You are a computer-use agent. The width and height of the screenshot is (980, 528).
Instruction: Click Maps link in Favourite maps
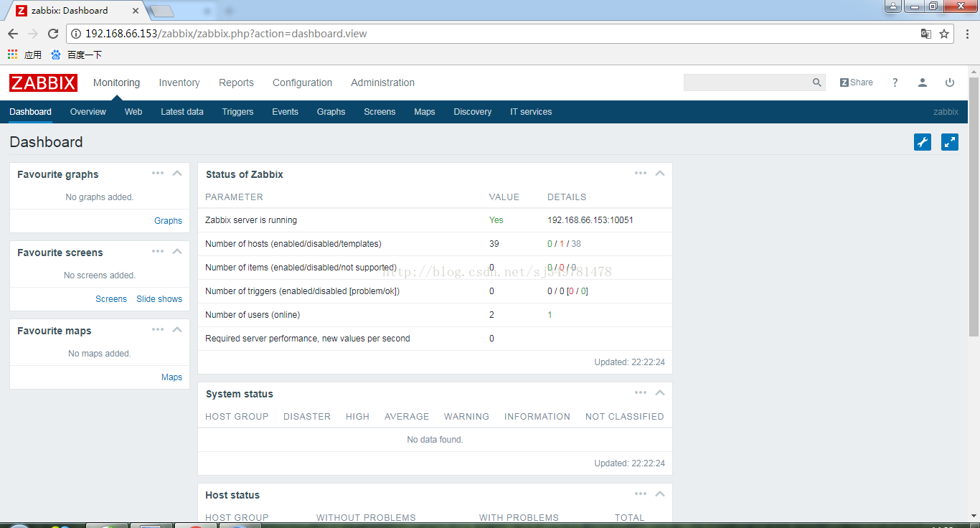[x=171, y=377]
